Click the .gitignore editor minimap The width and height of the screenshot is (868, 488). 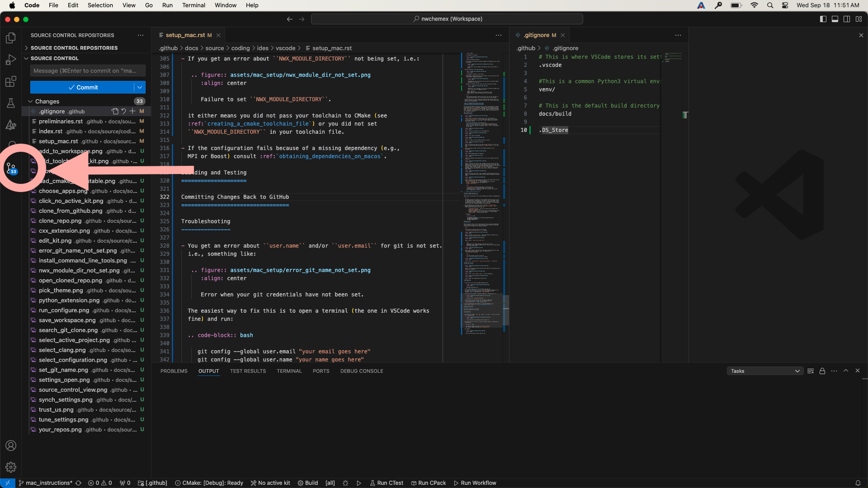pyautogui.click(x=672, y=58)
